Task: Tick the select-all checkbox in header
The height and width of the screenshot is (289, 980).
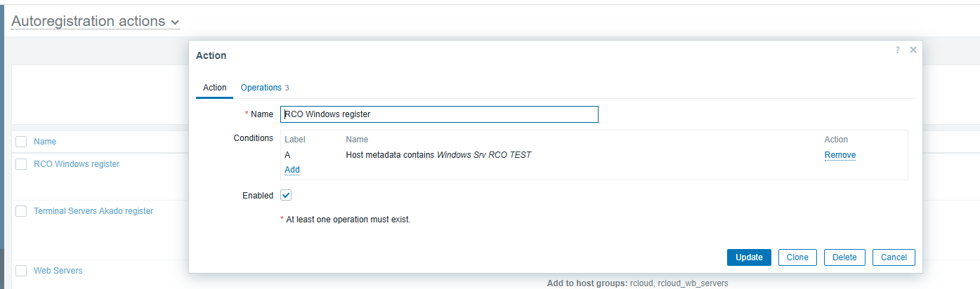Action: pyautogui.click(x=21, y=142)
